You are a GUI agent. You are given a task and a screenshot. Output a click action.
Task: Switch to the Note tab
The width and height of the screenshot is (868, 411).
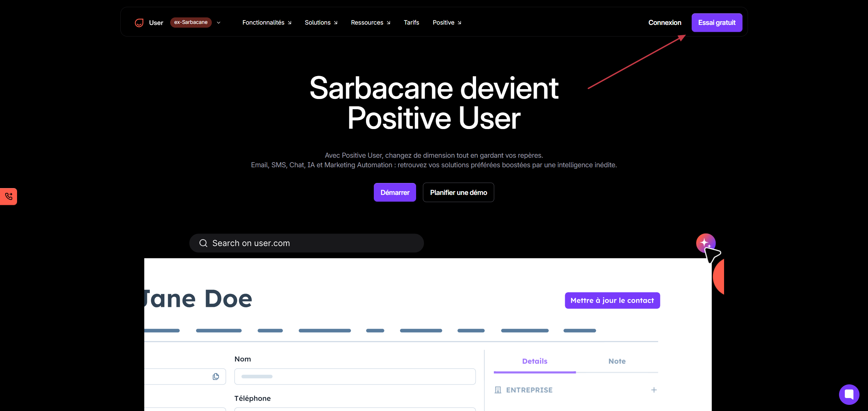617,361
